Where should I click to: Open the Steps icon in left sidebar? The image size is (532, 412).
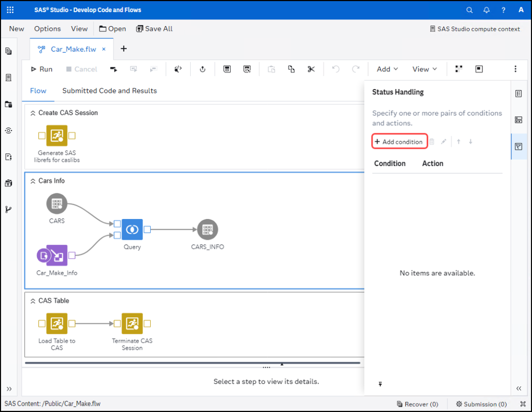point(9,131)
